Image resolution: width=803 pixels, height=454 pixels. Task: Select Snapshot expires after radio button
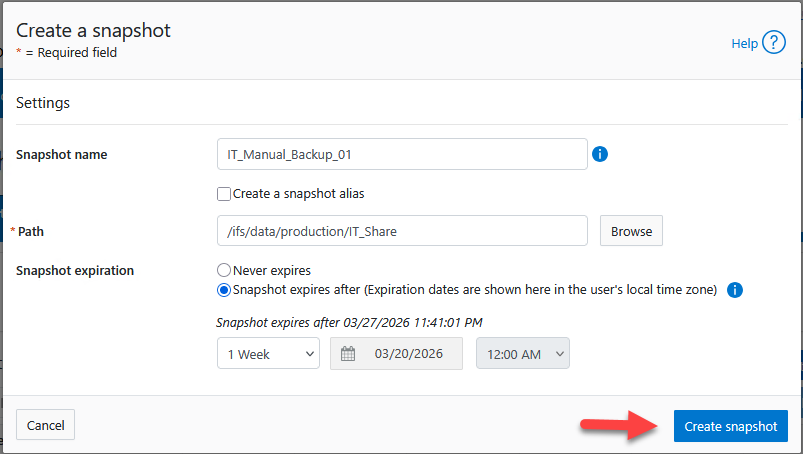(224, 290)
